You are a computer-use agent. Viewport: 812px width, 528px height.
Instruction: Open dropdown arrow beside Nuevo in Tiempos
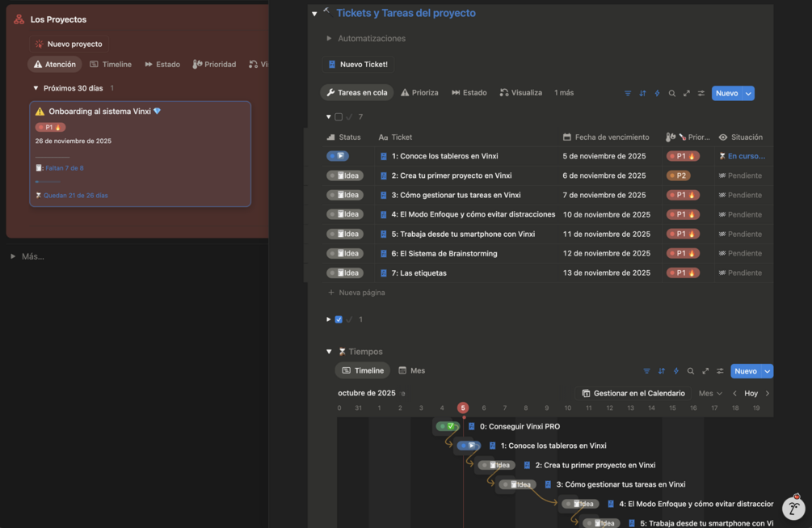click(768, 371)
